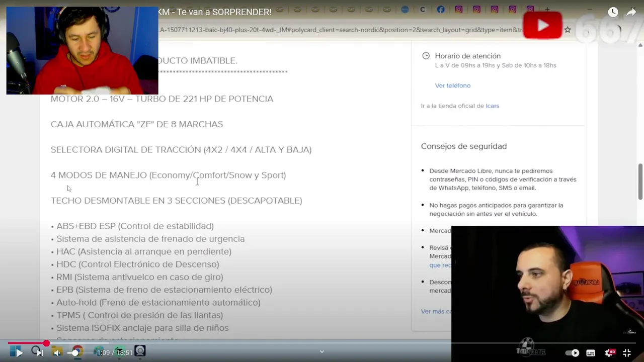Mute the video with the speaker icon
This screenshot has height=362, width=644.
pos(57,352)
